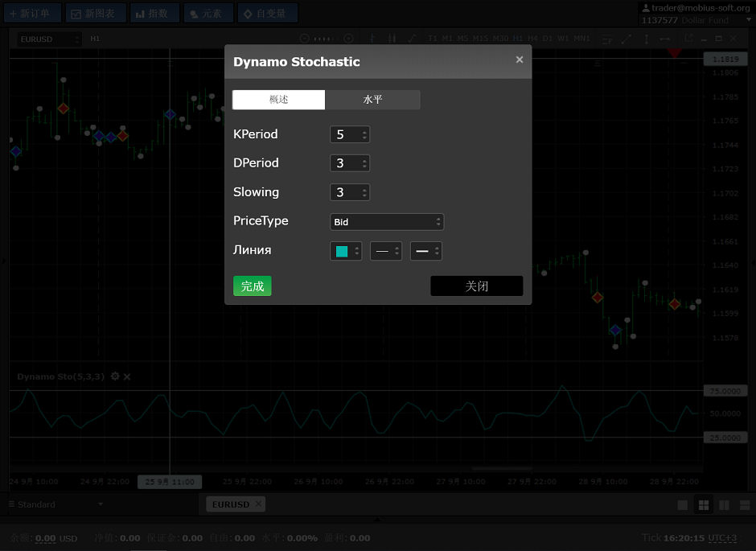Open the Линия teal color picker
The width and height of the screenshot is (756, 551).
pyautogui.click(x=346, y=251)
